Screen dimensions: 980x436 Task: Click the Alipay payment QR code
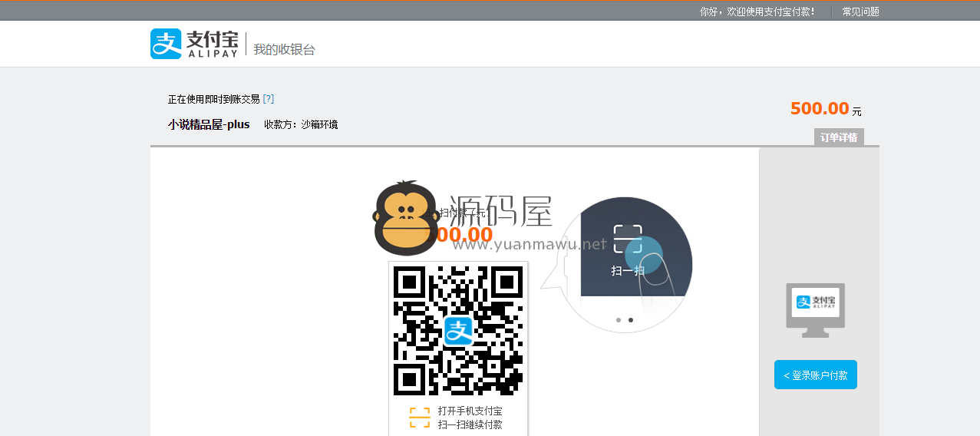(x=458, y=330)
